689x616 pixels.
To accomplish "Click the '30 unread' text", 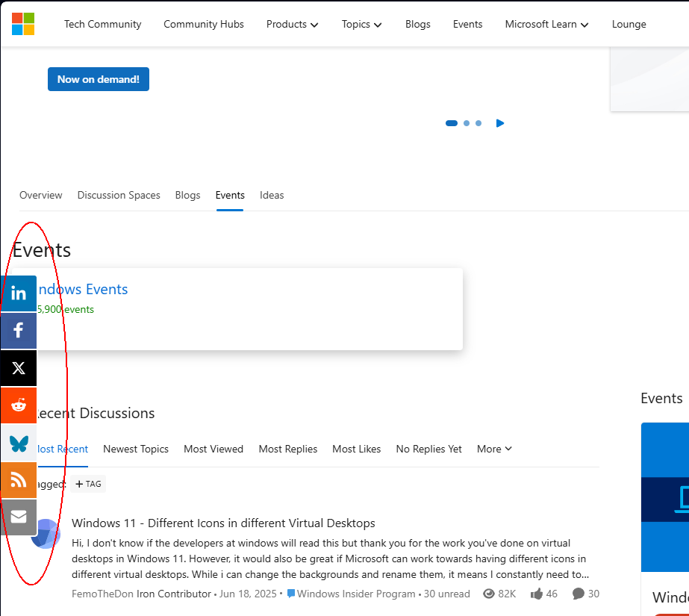I will [447, 594].
